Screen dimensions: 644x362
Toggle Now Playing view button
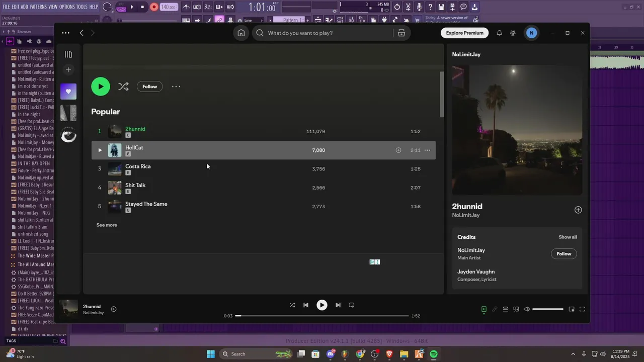click(x=484, y=309)
